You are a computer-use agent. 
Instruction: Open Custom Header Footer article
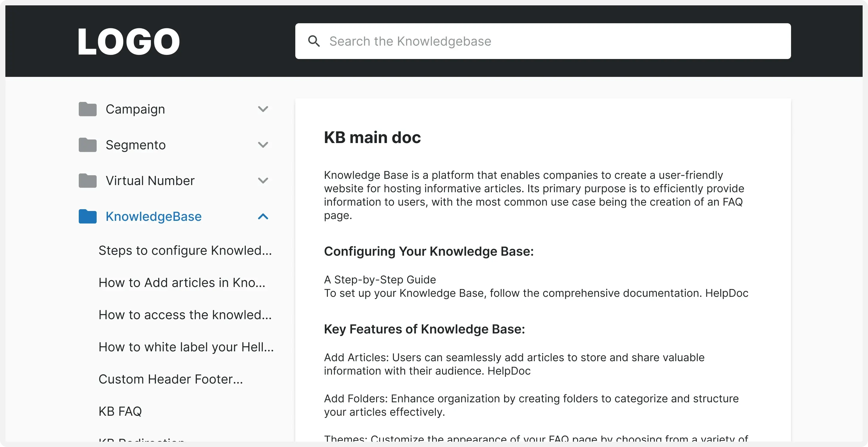(171, 379)
